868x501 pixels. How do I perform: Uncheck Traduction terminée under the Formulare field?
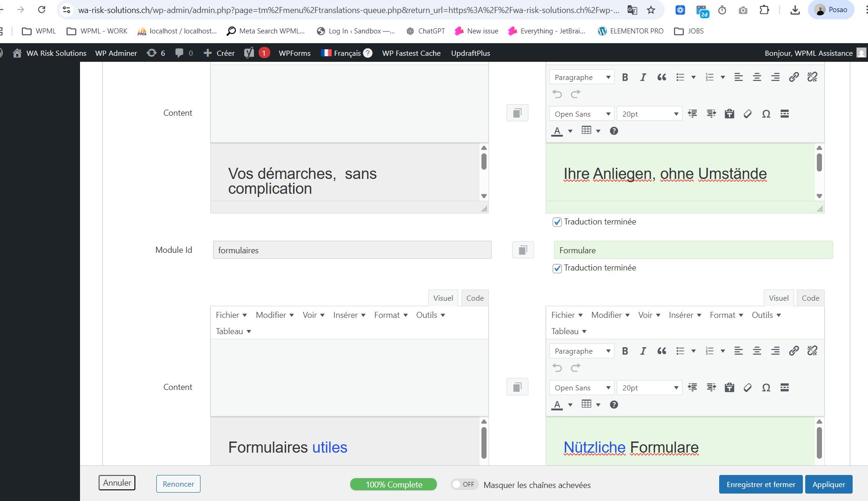pyautogui.click(x=557, y=268)
